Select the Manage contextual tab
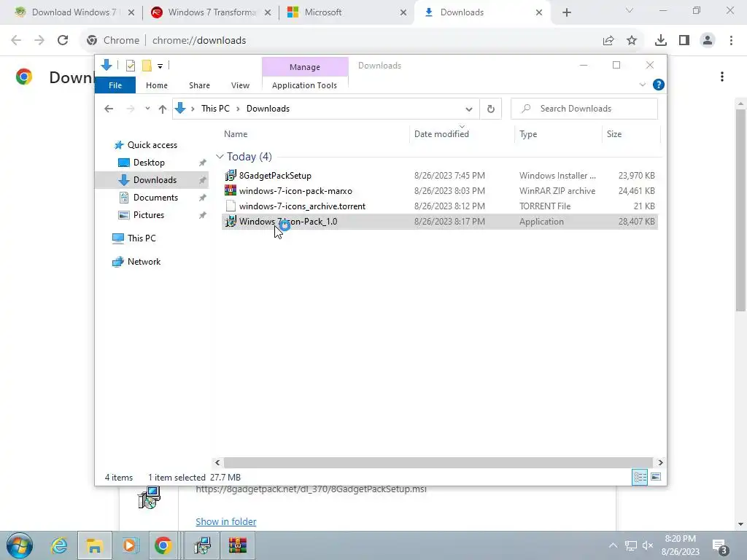Viewport: 747px width, 560px height. coord(305,67)
